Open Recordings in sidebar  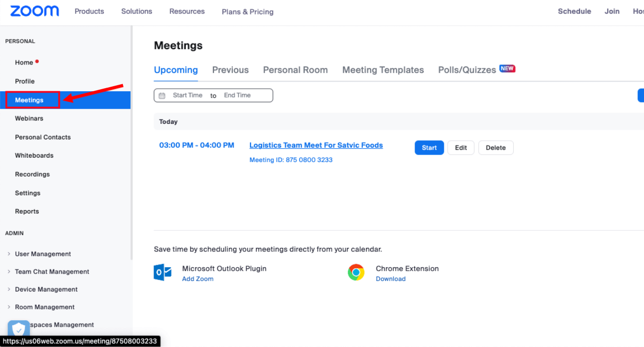click(32, 174)
